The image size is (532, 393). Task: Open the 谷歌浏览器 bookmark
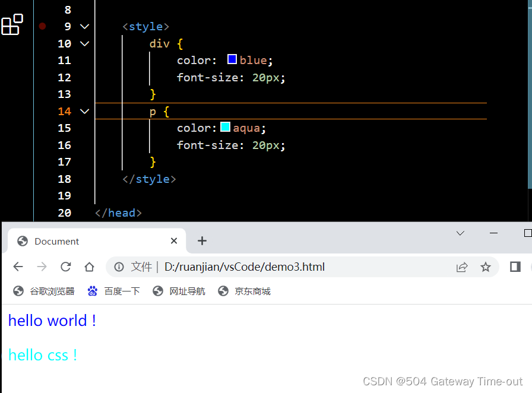[x=44, y=291]
